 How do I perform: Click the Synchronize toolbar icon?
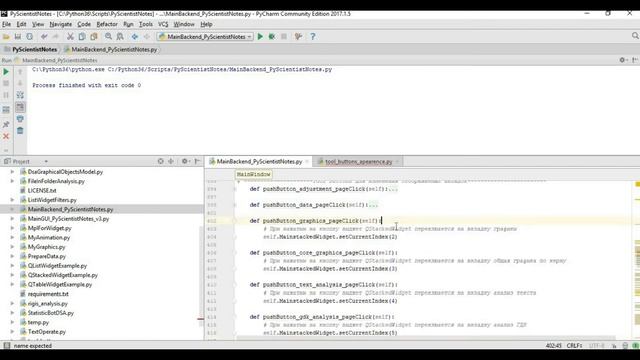point(29,37)
